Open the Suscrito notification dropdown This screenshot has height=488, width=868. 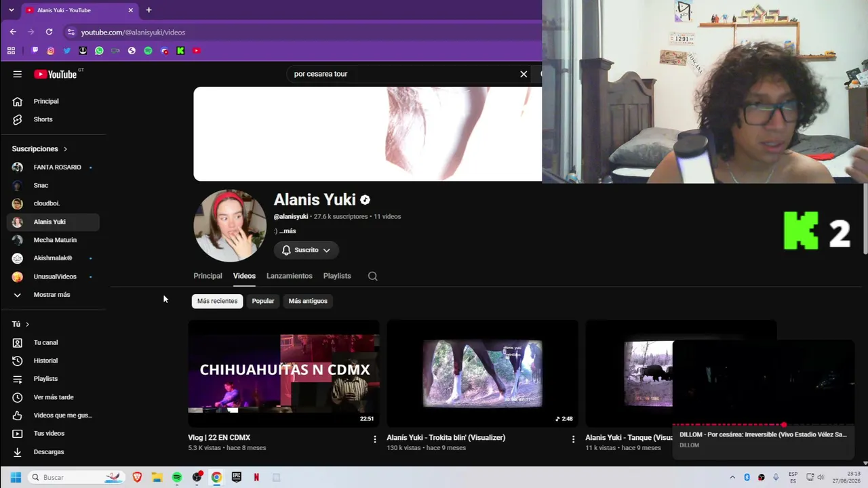(307, 250)
